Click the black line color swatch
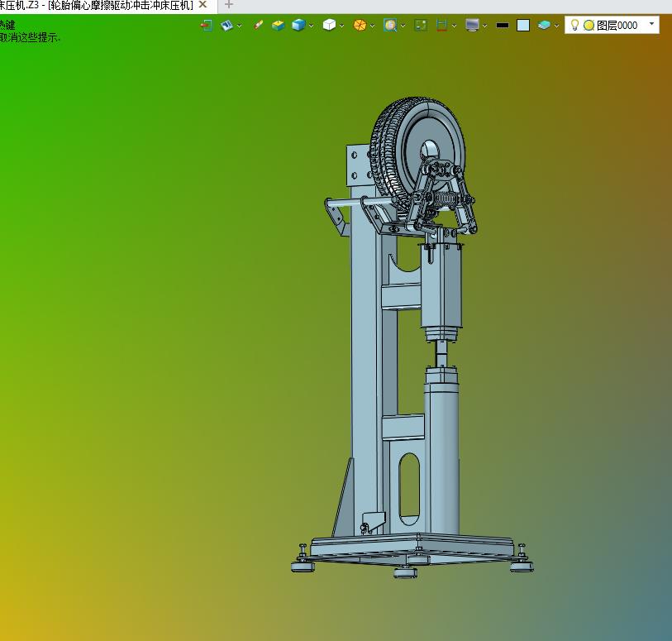 [x=503, y=26]
